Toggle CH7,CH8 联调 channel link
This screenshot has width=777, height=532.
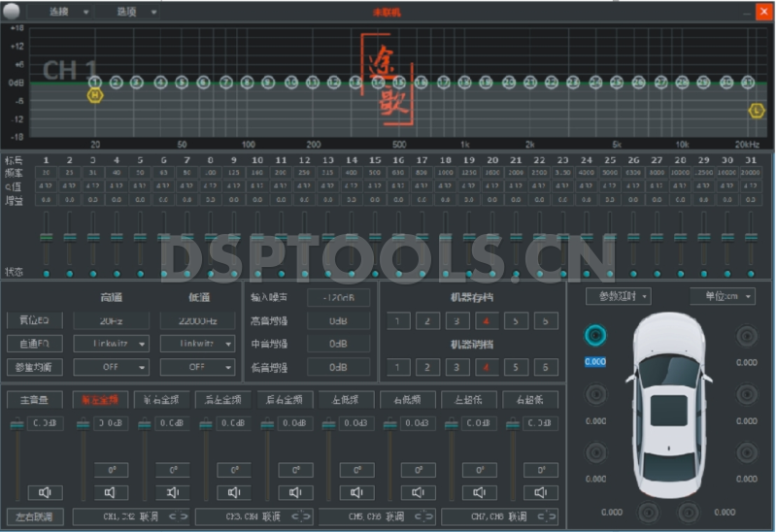click(x=499, y=516)
